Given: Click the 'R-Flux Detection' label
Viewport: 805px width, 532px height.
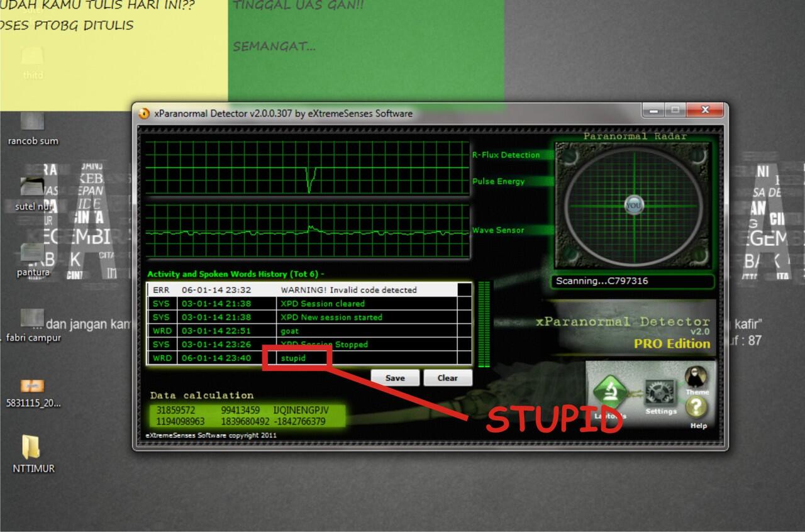Looking at the screenshot, I should tap(506, 155).
